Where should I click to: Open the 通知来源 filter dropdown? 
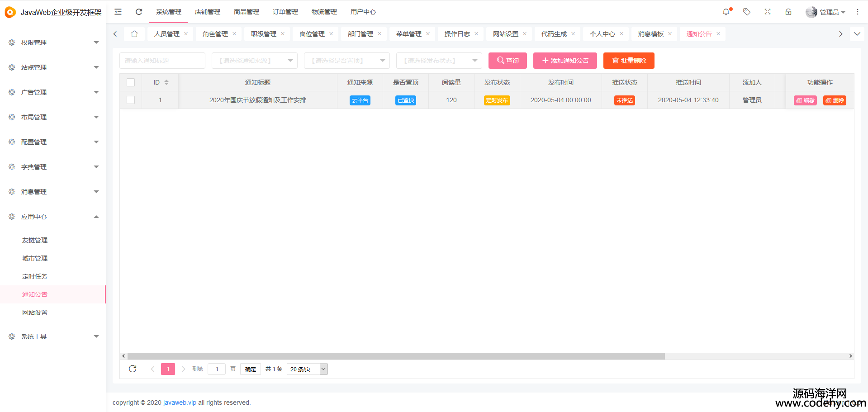click(x=254, y=61)
